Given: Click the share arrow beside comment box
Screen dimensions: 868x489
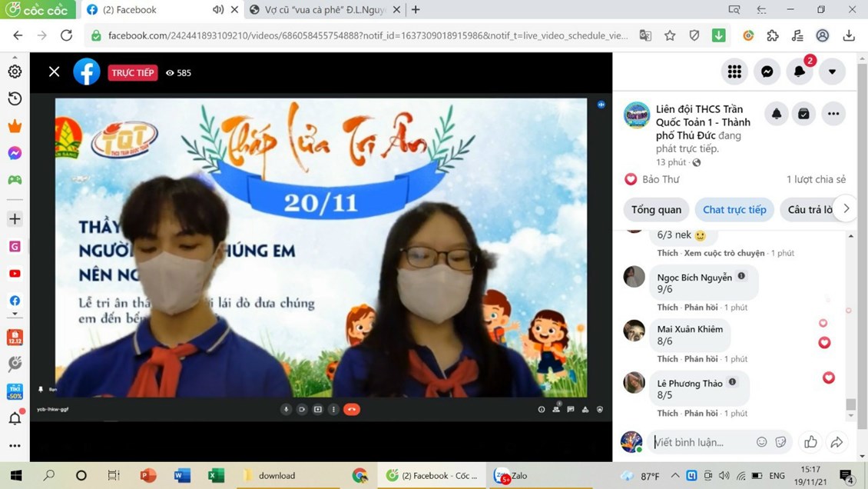Looking at the screenshot, I should click(x=837, y=441).
